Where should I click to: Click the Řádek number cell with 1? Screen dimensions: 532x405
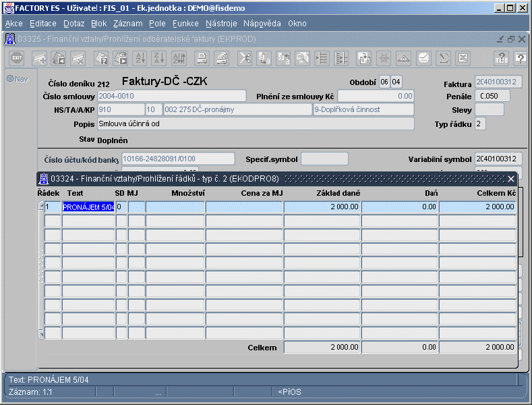click(x=53, y=207)
